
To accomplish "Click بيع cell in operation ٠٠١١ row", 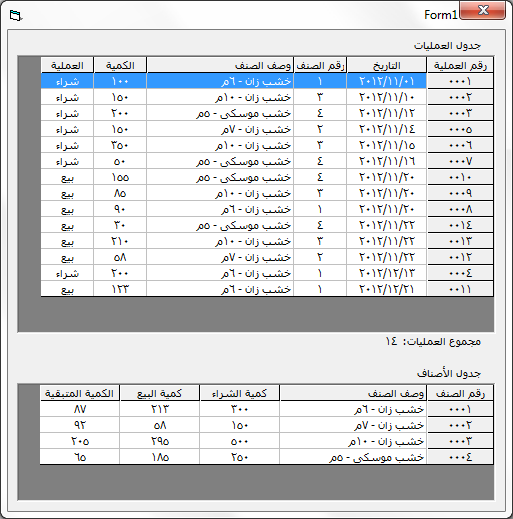I will coord(67,289).
